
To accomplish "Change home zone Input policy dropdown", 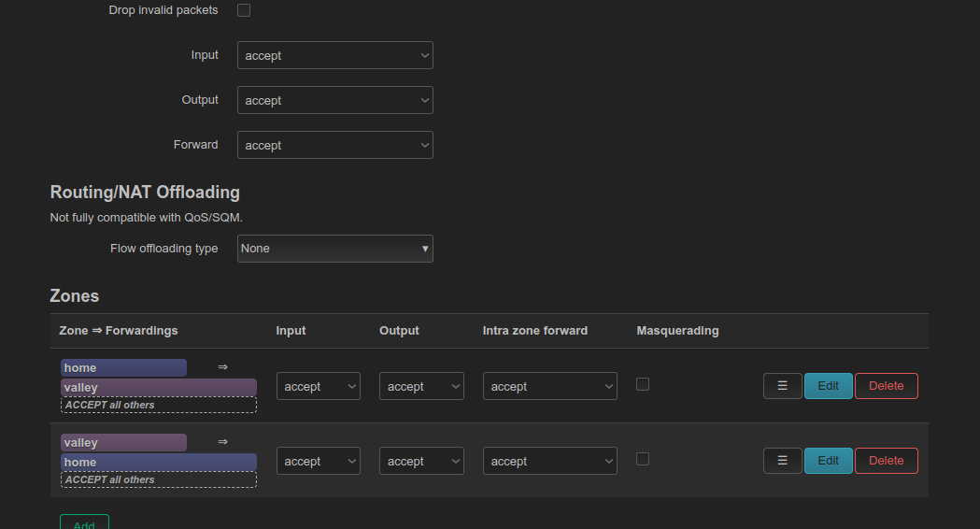I will coord(319,386).
